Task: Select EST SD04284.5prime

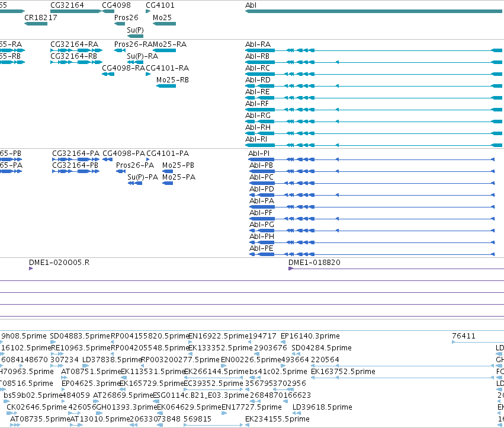Action: (x=296, y=354)
